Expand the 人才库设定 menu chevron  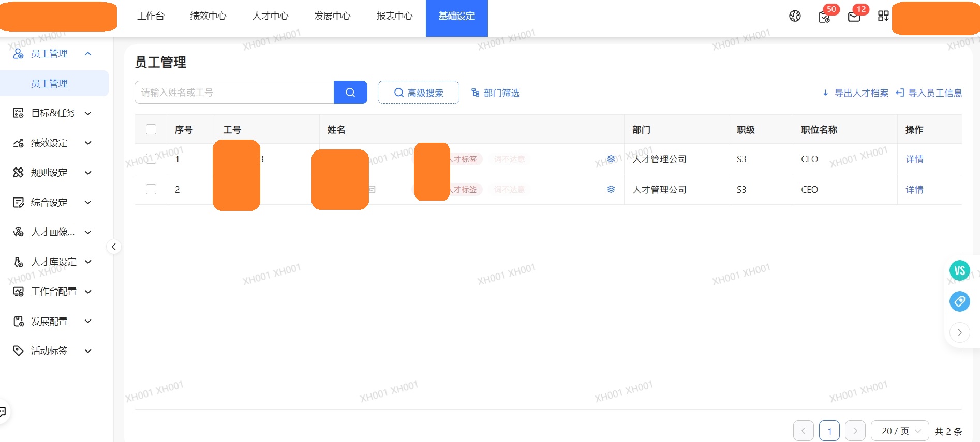88,262
